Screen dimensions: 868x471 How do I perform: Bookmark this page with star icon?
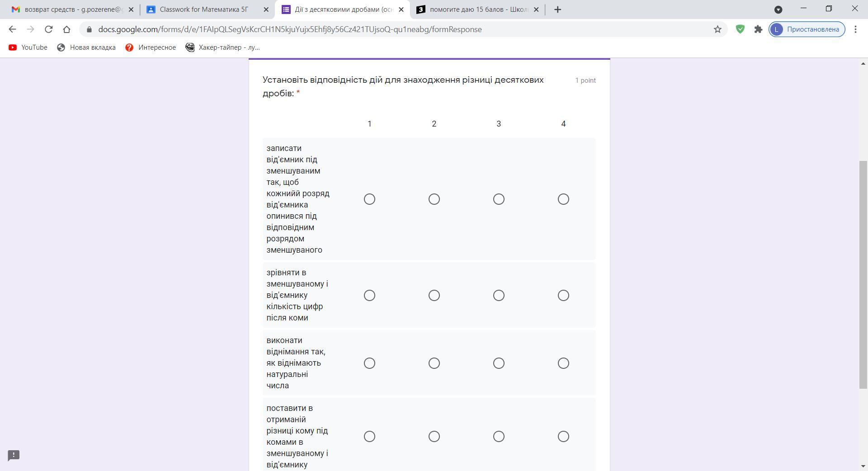717,29
